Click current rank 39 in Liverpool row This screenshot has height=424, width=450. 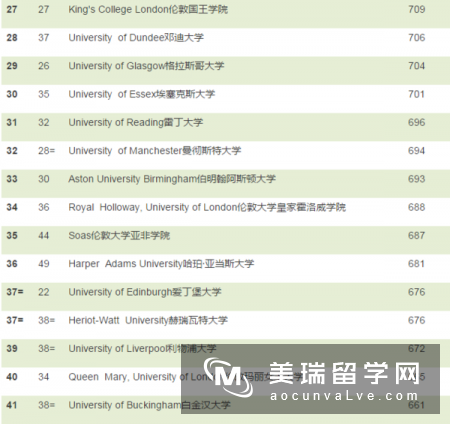[12, 349]
